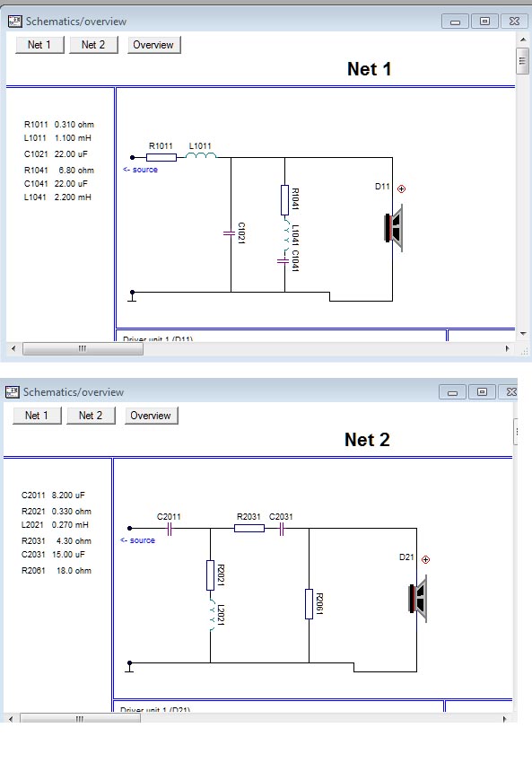Click the top window's vertical scrollbar up arrow
This screenshot has width=532, height=763.
tap(523, 39)
